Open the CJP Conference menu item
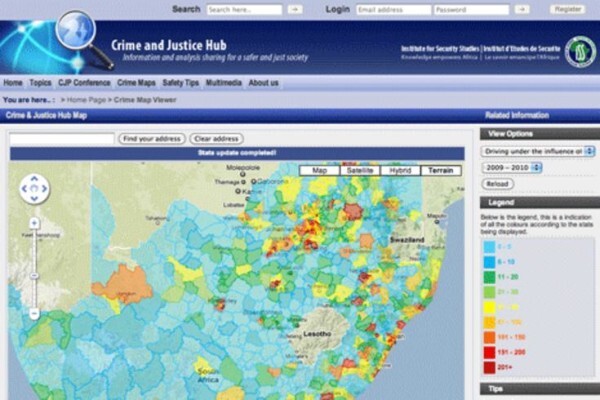 click(x=84, y=83)
